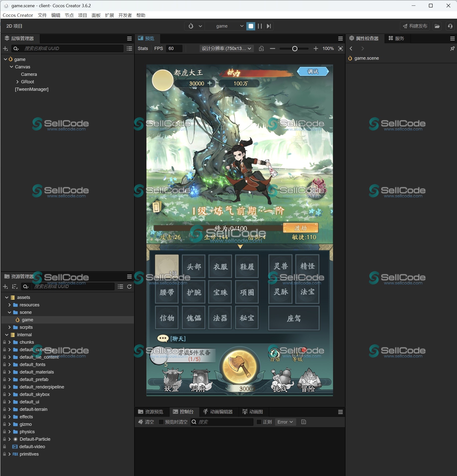457x476 pixels.
Task: Open the assets panel hamburger menu
Action: pos(129,277)
